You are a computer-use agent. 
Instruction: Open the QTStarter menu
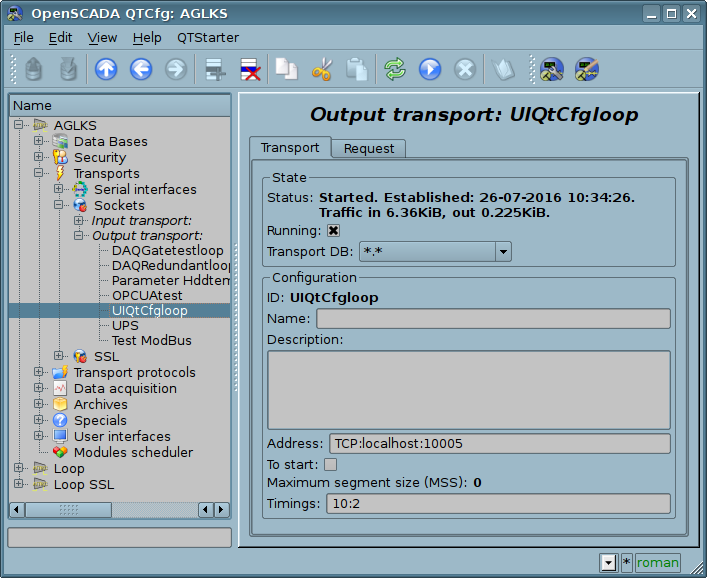[208, 38]
